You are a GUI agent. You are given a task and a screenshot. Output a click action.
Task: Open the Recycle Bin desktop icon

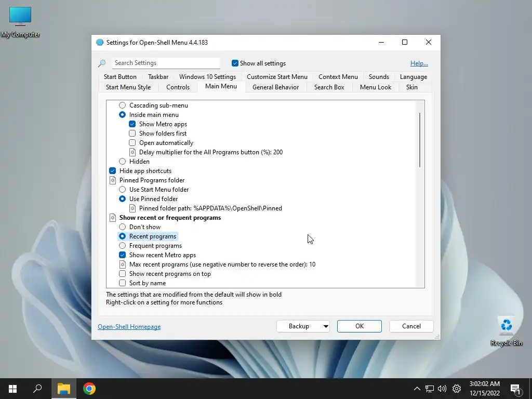click(x=506, y=331)
